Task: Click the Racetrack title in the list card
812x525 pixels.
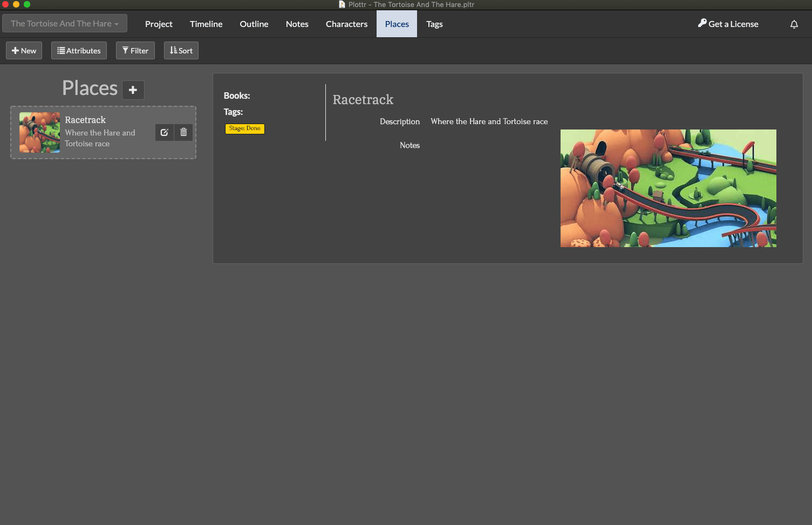Action: [85, 120]
